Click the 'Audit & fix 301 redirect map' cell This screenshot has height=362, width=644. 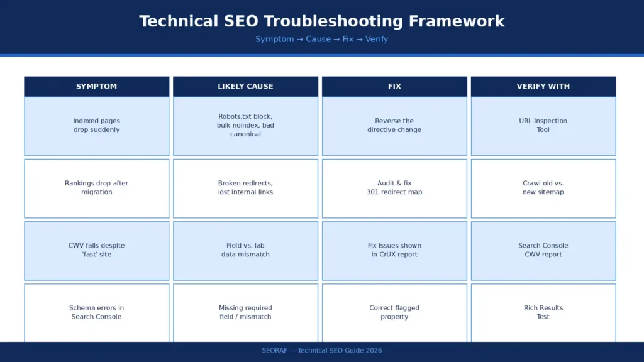394,189
